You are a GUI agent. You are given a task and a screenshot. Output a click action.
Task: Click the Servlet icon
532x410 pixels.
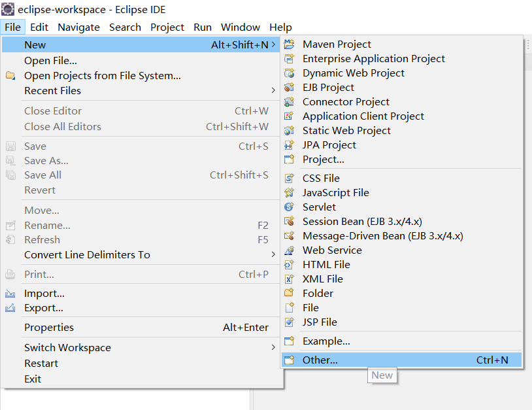tap(289, 207)
